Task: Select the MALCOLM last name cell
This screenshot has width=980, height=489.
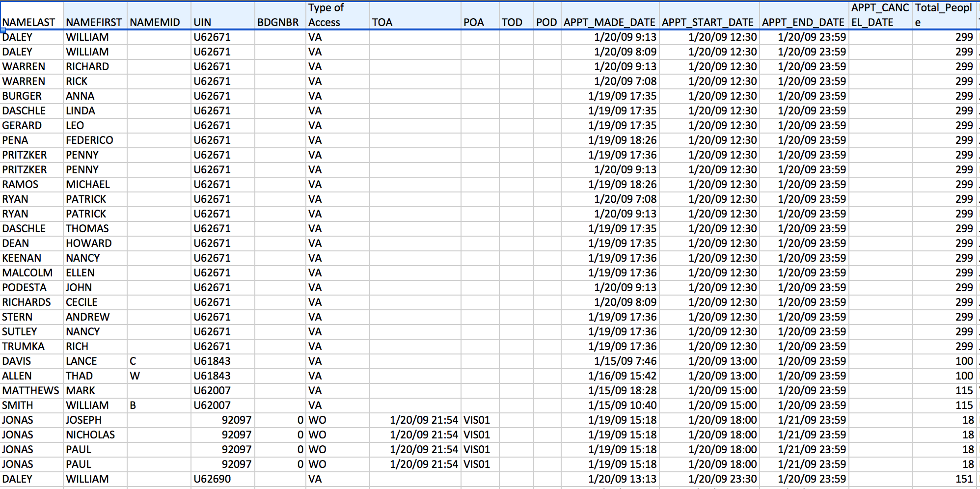Action: pos(31,273)
